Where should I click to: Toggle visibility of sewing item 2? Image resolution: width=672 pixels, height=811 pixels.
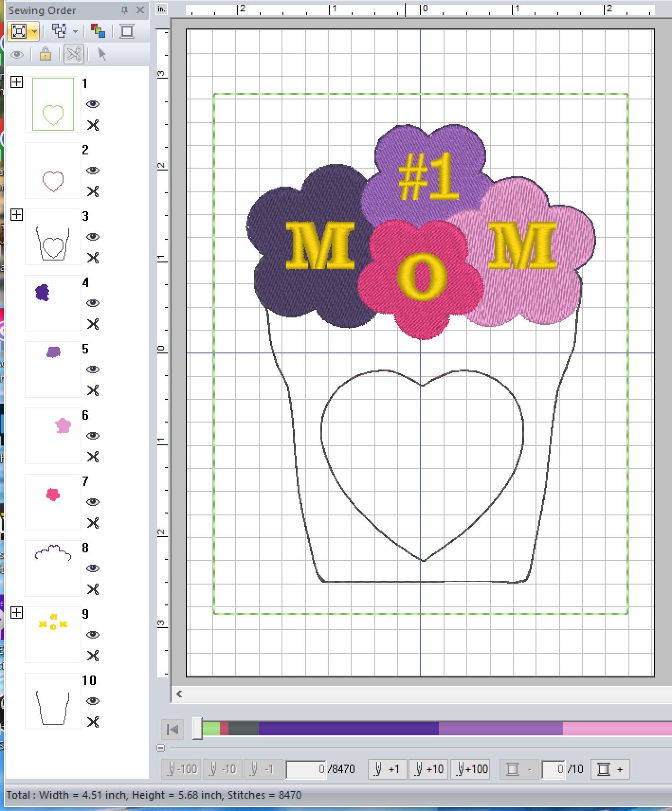(x=93, y=171)
